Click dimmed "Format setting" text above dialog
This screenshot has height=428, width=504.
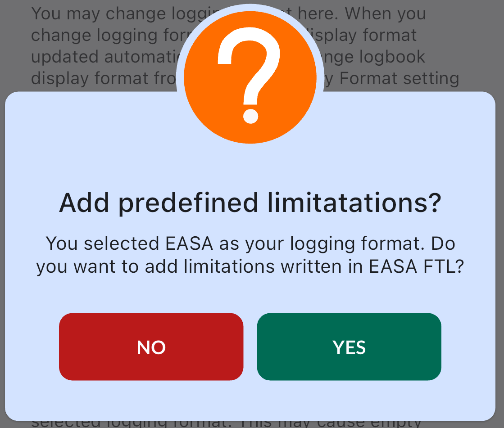click(x=399, y=78)
